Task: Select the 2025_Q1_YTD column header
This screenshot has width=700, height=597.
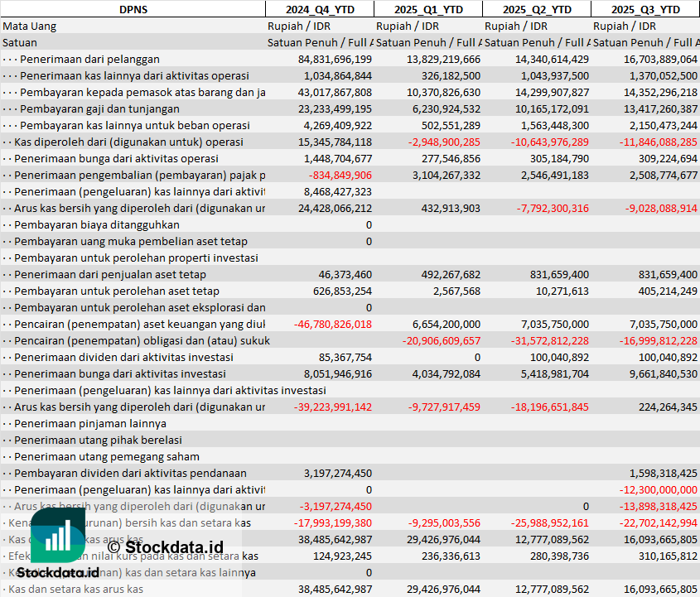Action: tap(427, 9)
